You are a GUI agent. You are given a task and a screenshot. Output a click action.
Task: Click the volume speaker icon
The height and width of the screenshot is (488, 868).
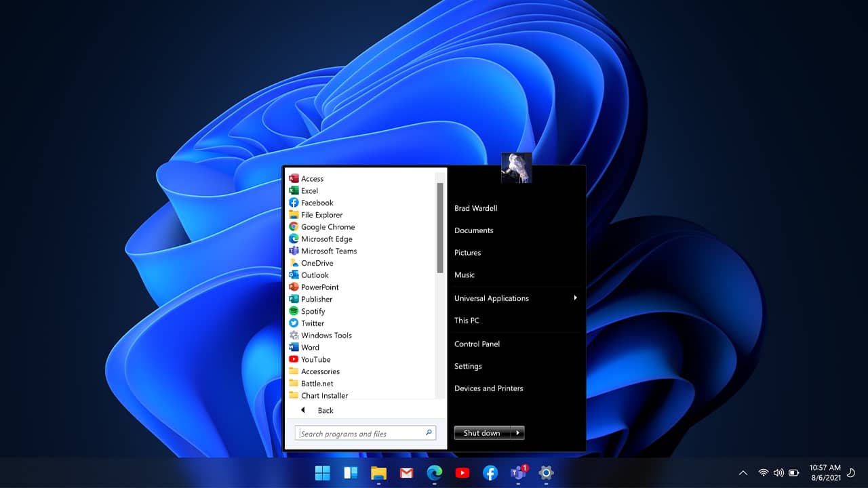[x=778, y=472]
